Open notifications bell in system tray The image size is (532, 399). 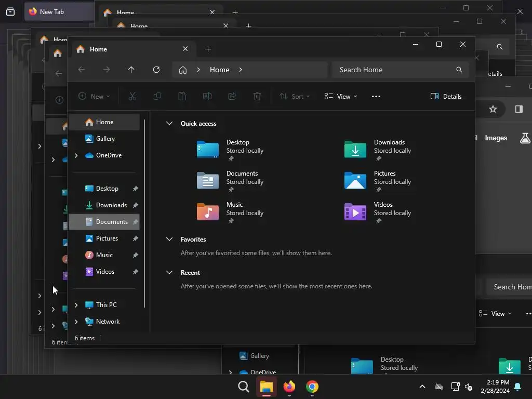click(518, 387)
